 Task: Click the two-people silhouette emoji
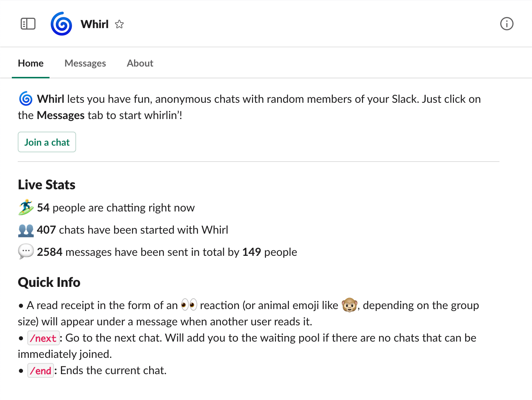26,230
